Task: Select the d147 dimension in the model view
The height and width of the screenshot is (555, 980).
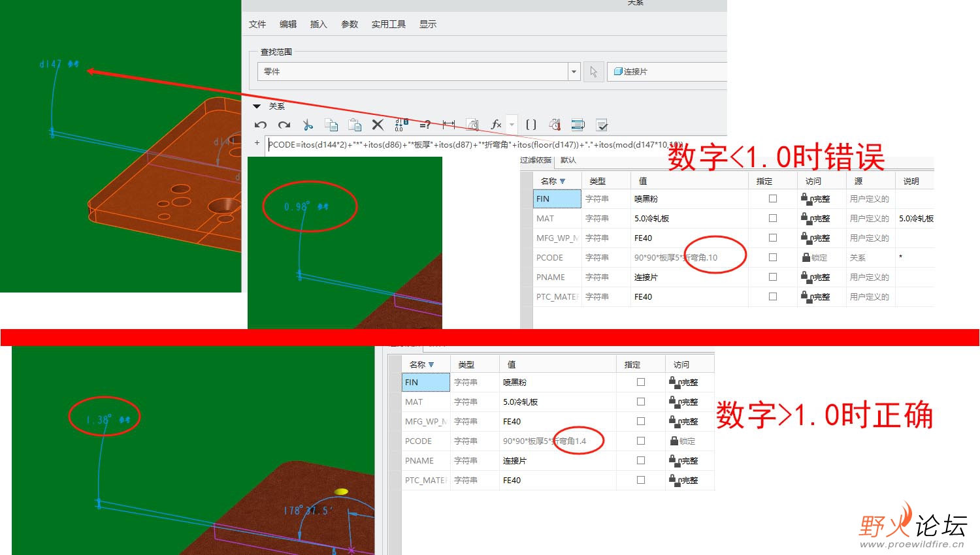Action: click(59, 64)
